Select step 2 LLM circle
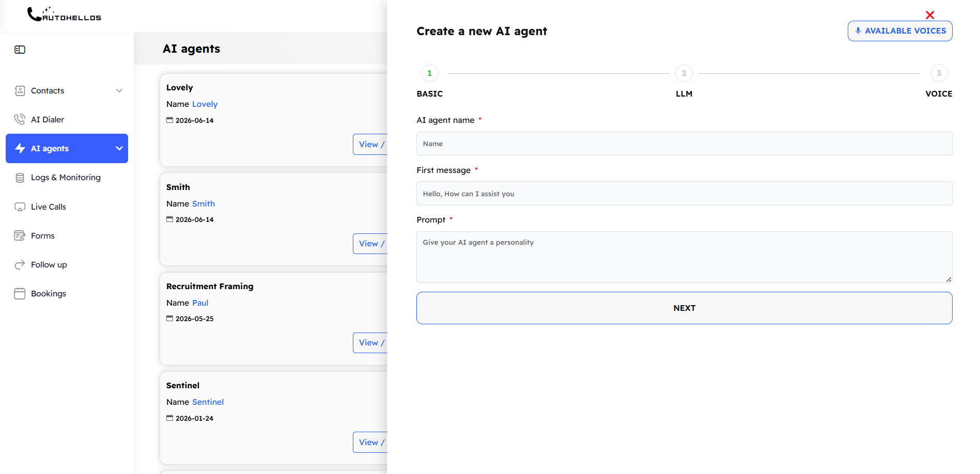Viewport: 980px width, 474px height. point(684,73)
